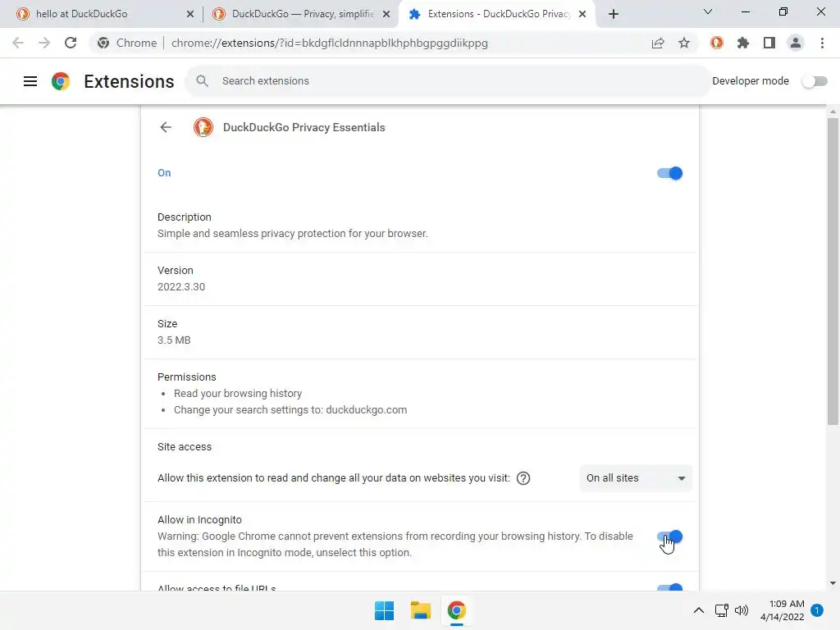Image resolution: width=840 pixels, height=630 pixels.
Task: Click the browser forward navigation arrow
Action: (x=44, y=43)
